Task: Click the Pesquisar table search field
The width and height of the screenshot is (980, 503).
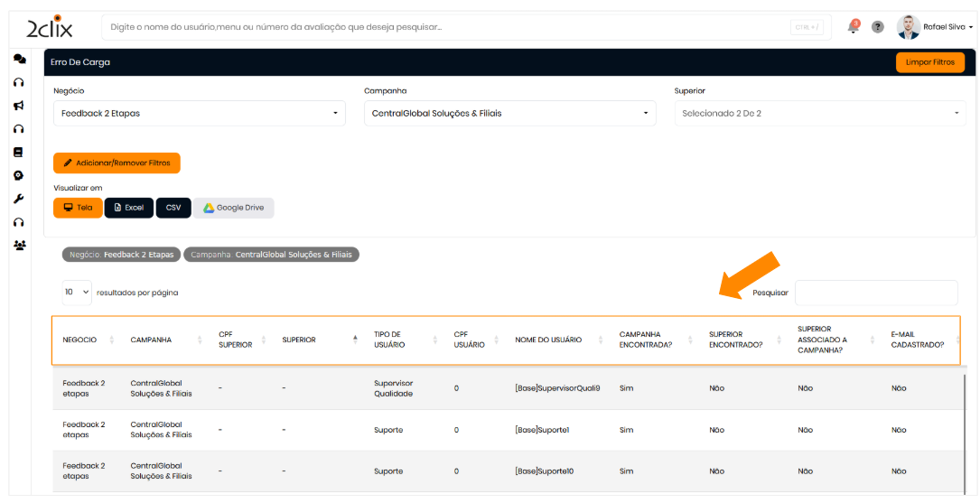Action: (x=875, y=293)
